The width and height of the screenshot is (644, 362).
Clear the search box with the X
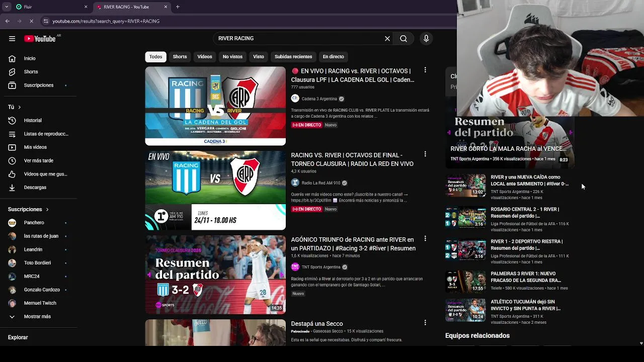(x=387, y=39)
